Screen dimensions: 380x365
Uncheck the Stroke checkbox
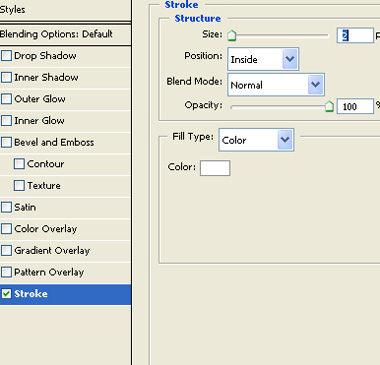(x=6, y=294)
